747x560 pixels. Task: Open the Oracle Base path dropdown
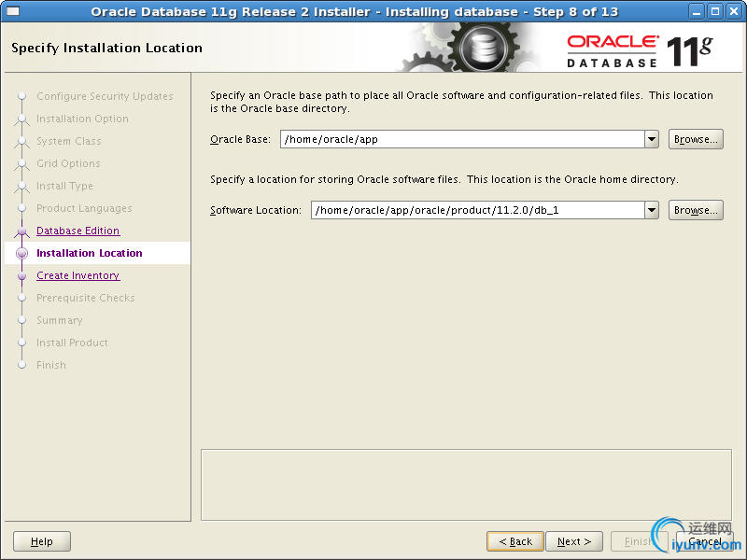click(651, 139)
